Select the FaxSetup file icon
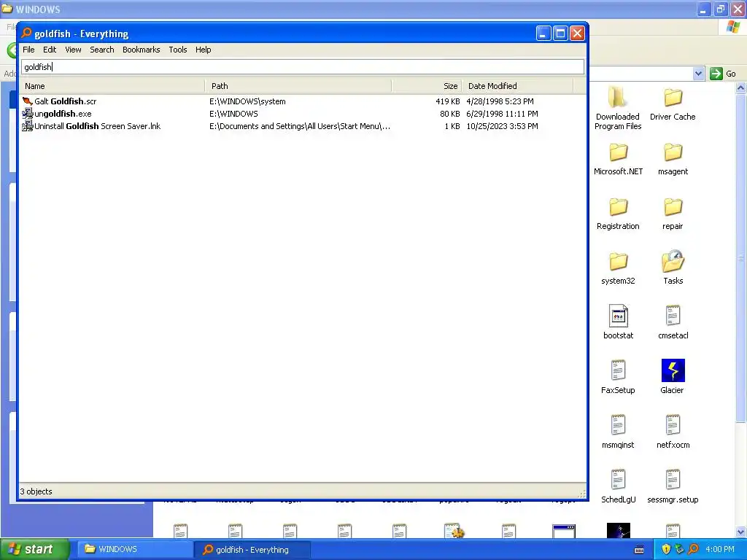This screenshot has width=747, height=560. tap(618, 370)
